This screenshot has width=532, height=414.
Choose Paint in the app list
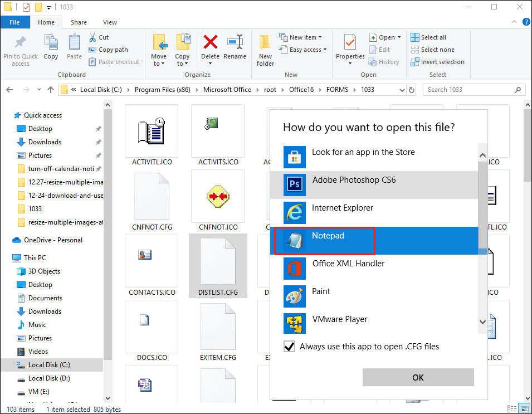(x=374, y=296)
